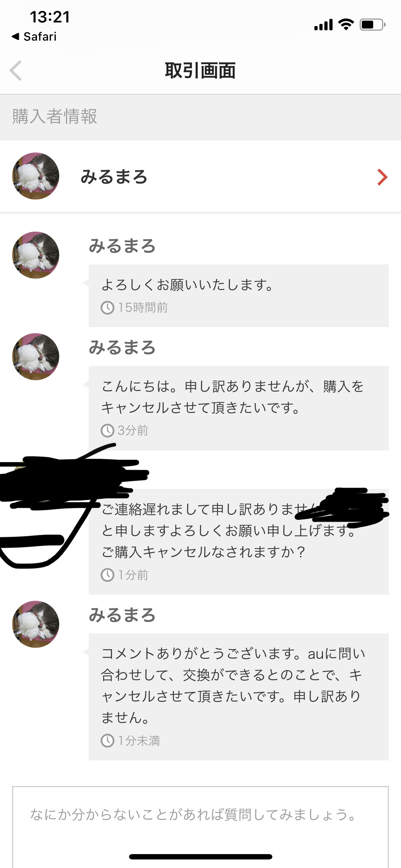Tap avatar beside コメントありがとう message
The width and height of the screenshot is (401, 868).
tap(36, 624)
